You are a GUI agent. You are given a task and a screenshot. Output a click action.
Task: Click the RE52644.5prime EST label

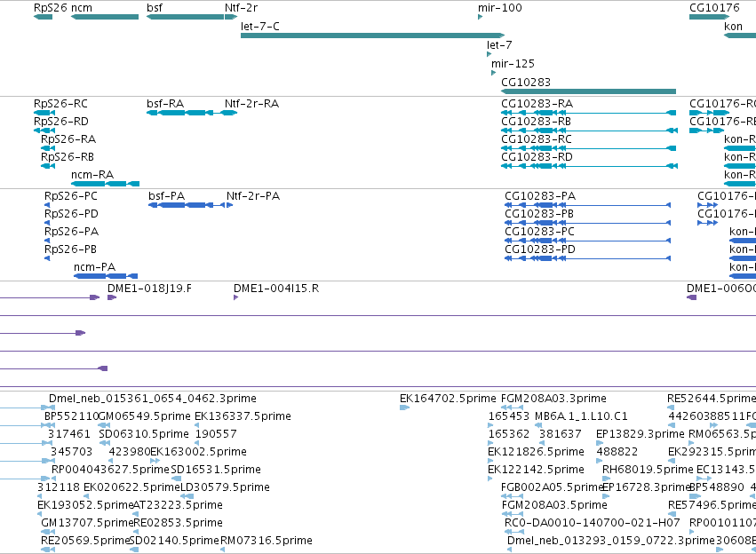(x=712, y=399)
